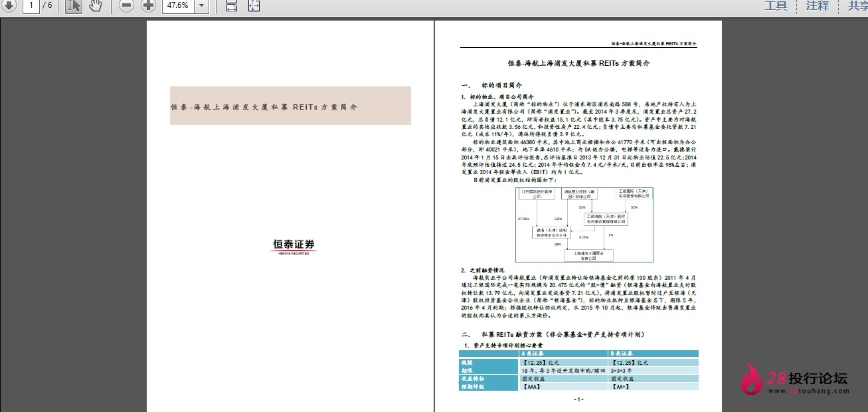Click the page number field showing 1

pos(31,5)
